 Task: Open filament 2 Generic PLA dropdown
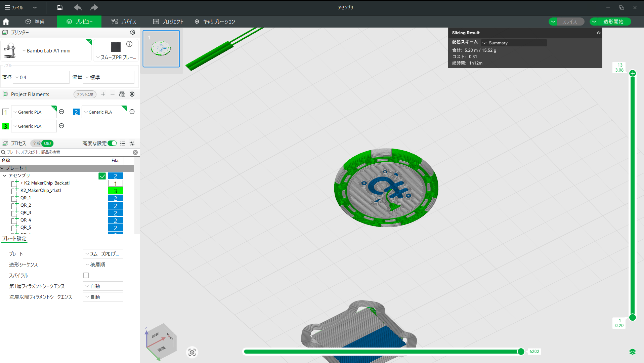[104, 112]
